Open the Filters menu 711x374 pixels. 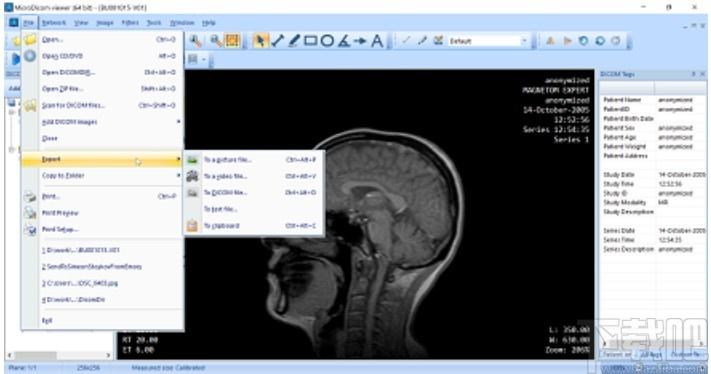click(130, 23)
